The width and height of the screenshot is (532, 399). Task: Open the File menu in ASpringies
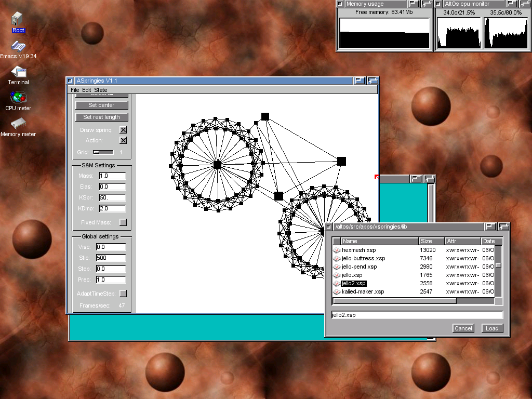coord(75,90)
